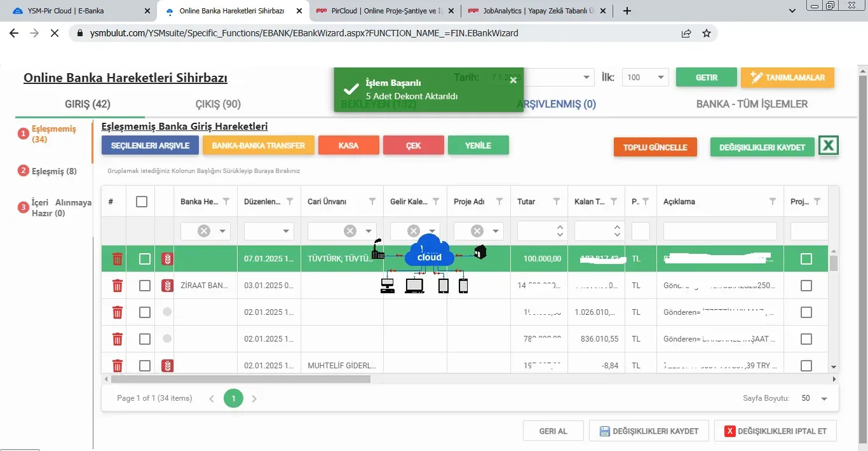868x451 pixels.
Task: Open the İlk 100 dropdown
Action: 661,78
